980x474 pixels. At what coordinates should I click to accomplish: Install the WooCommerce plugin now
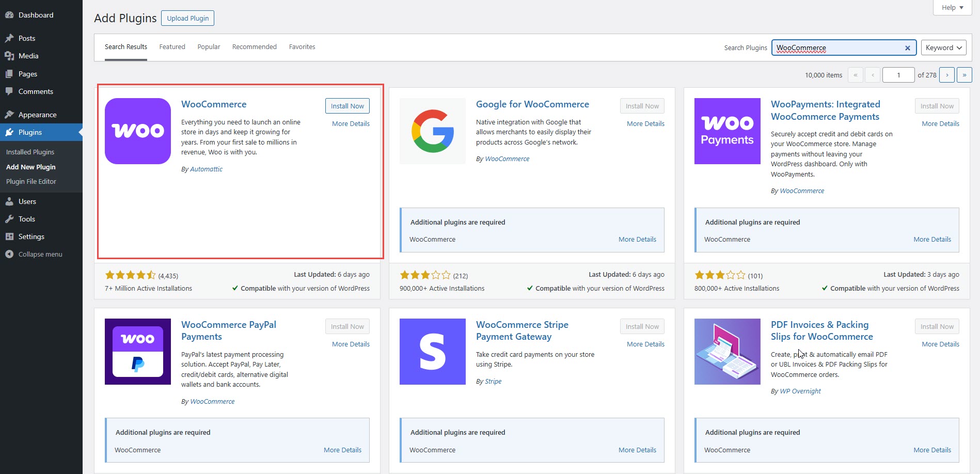click(x=347, y=106)
